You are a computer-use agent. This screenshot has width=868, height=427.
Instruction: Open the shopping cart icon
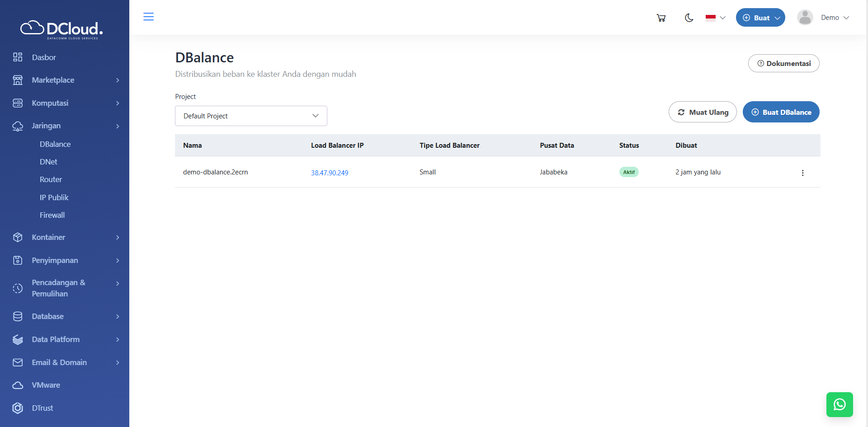(661, 18)
